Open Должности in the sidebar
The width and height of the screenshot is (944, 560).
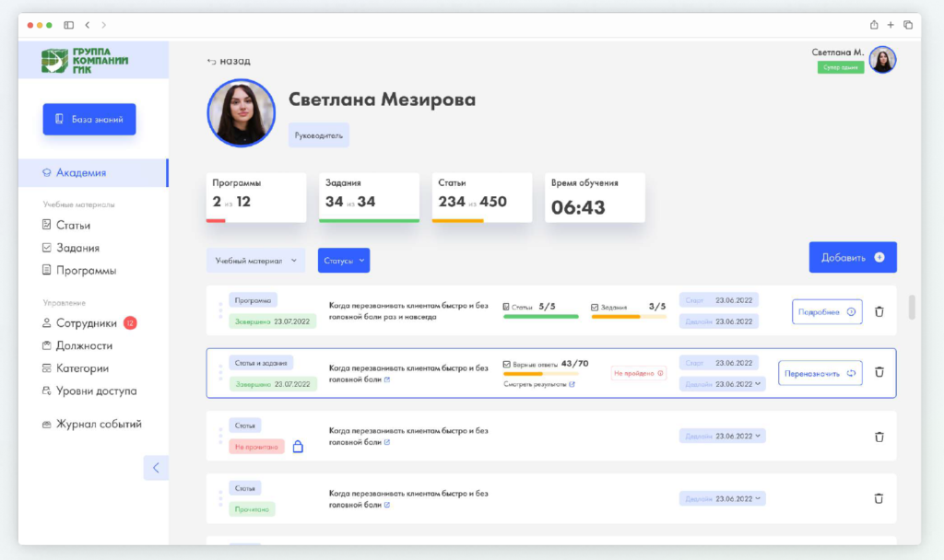[77, 346]
